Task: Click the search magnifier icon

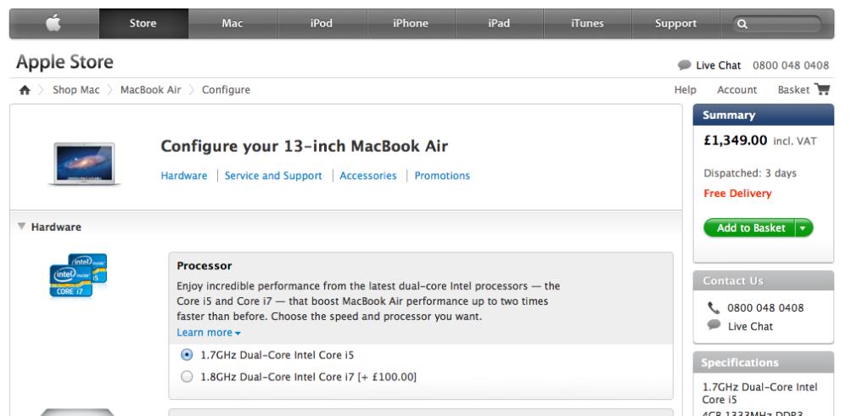Action: 743,24
